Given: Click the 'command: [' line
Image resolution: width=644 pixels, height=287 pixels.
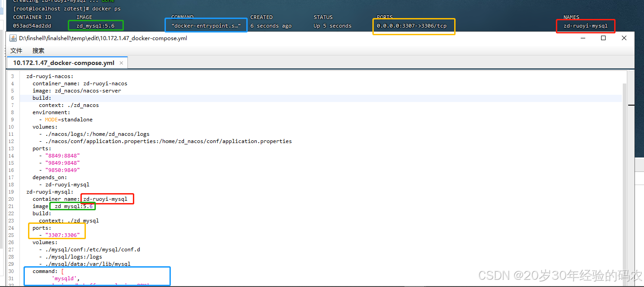Looking at the screenshot, I should point(48,271).
